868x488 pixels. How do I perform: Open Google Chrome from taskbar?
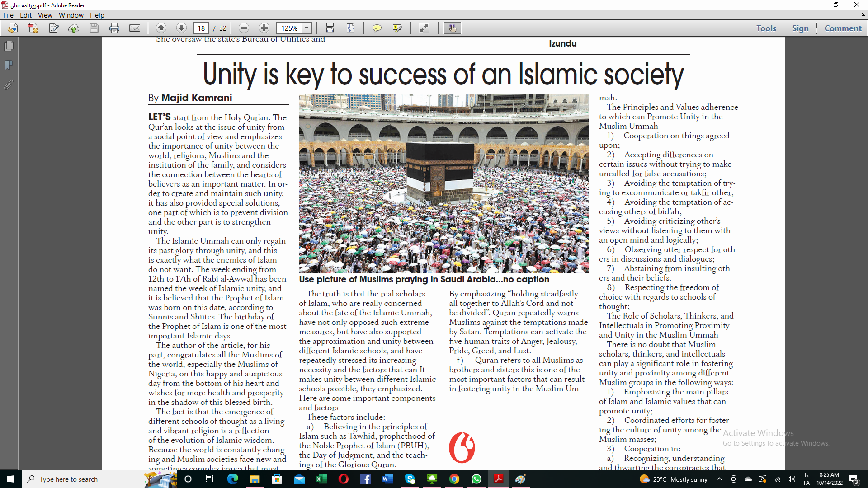point(454,479)
